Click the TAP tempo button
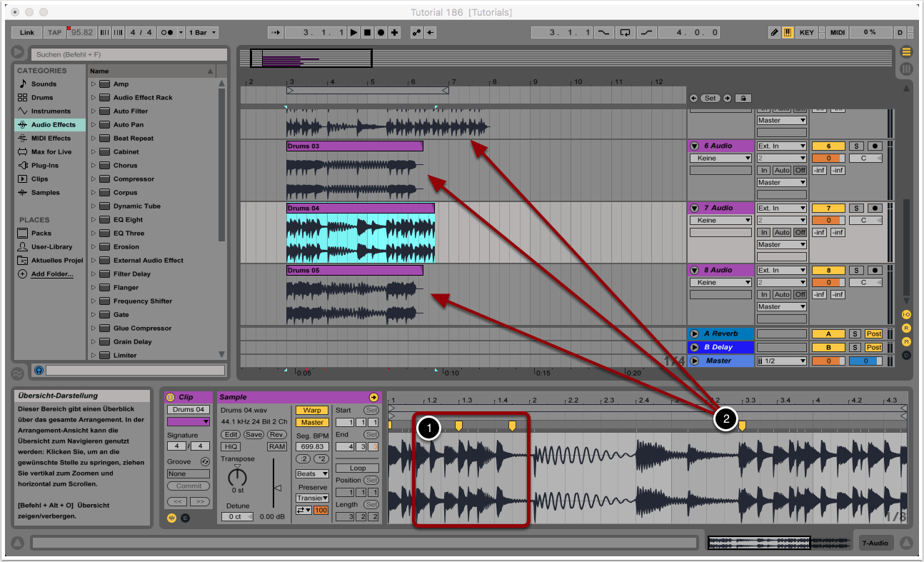Screen dimensions: 924x562 pyautogui.click(x=54, y=33)
